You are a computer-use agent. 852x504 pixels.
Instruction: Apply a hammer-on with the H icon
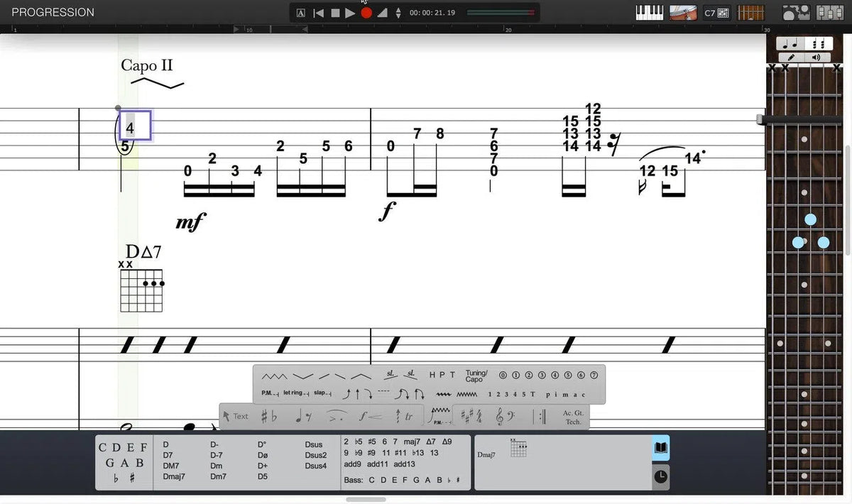(x=432, y=375)
